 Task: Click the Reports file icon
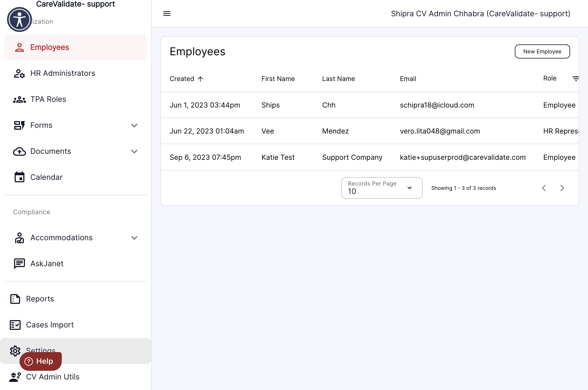[15, 299]
